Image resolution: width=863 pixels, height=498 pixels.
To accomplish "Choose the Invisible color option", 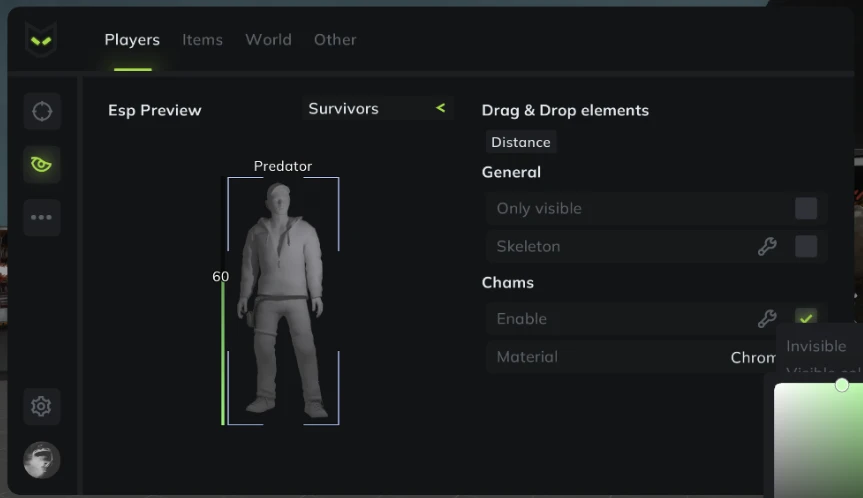I will click(816, 346).
